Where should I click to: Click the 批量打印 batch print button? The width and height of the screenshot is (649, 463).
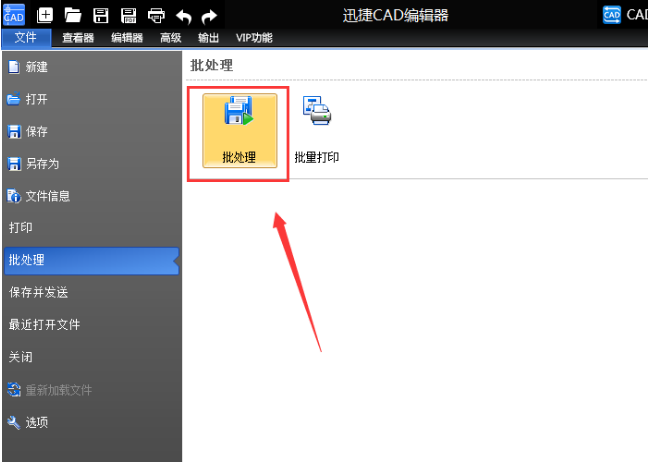(x=317, y=131)
